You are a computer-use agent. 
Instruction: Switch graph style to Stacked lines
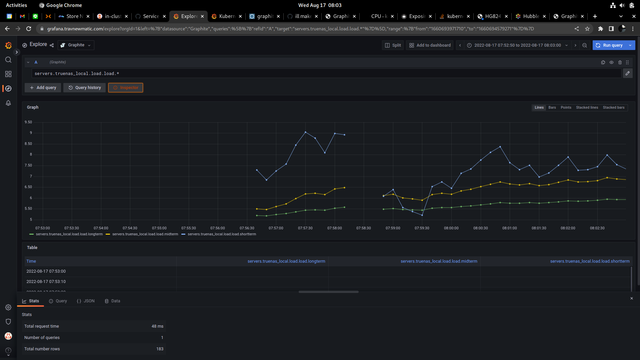pyautogui.click(x=587, y=107)
